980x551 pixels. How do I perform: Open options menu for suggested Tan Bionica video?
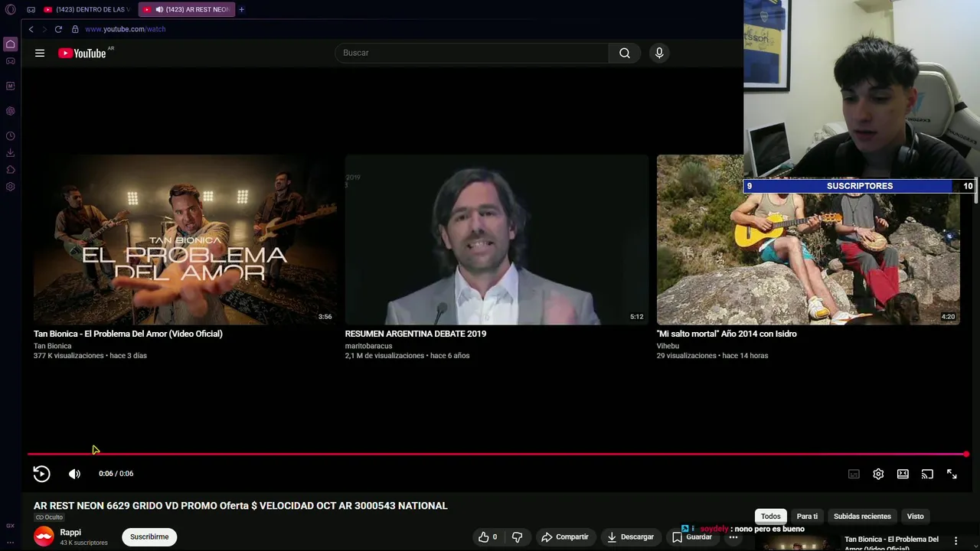955,541
